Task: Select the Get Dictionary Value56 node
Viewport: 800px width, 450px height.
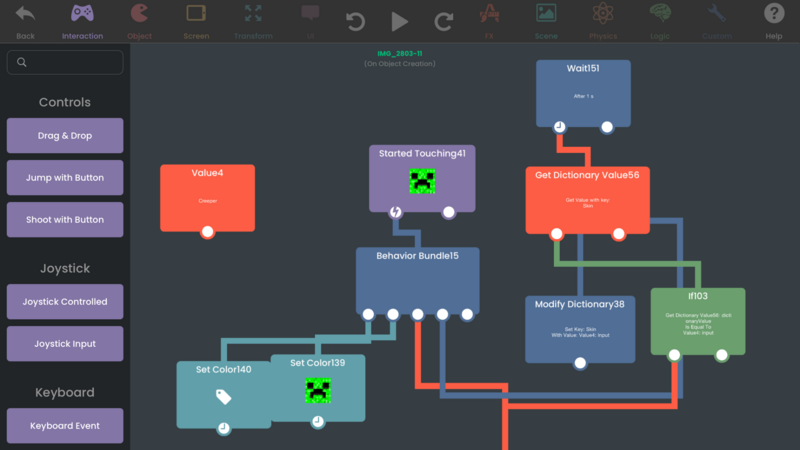Action: point(588,200)
